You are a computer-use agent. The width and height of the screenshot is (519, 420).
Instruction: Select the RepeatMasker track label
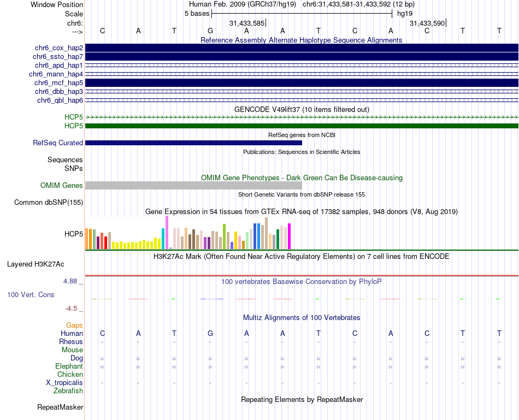click(60, 407)
